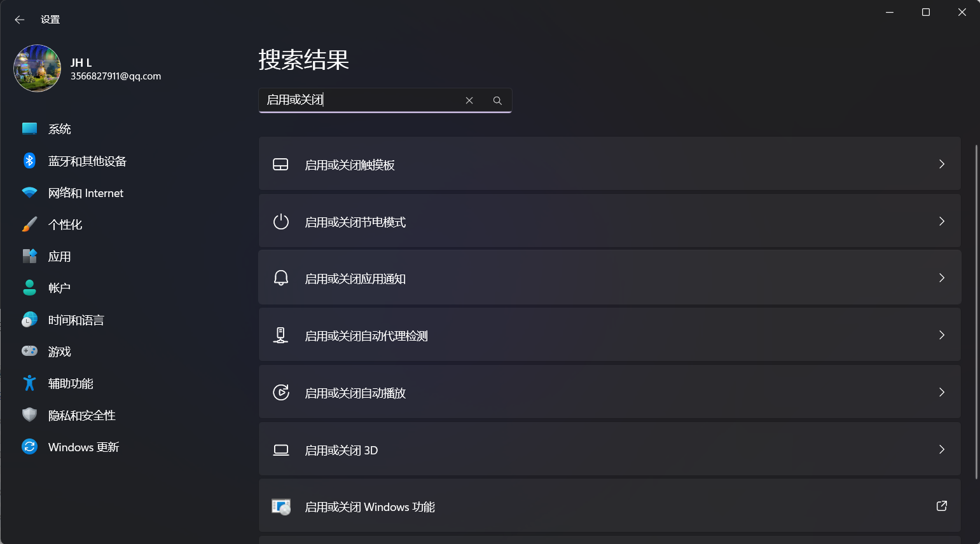Click the 辅助功能 accessibility icon

pos(29,383)
